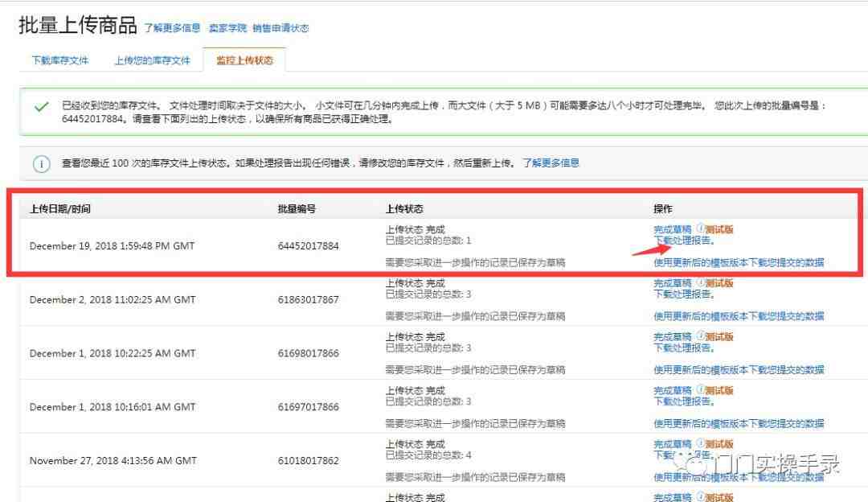The image size is (868, 502).
Task: Open the 销售申请状态 link
Action: point(280,27)
